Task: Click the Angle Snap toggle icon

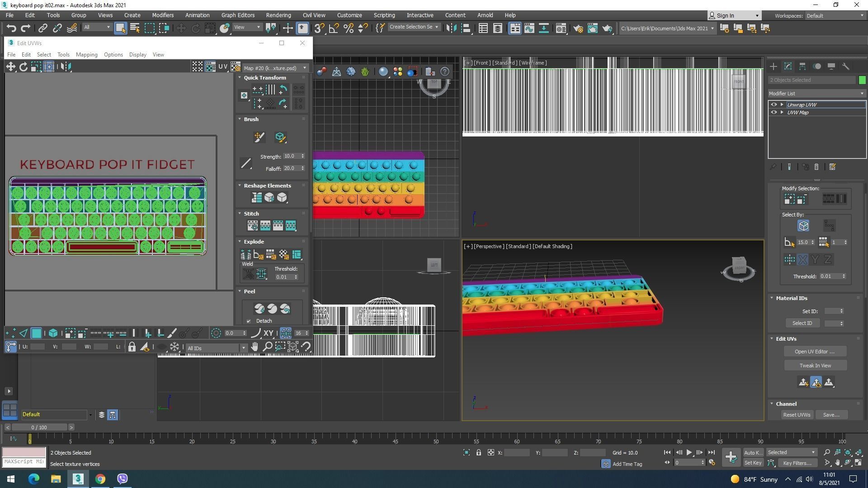Action: (x=334, y=28)
